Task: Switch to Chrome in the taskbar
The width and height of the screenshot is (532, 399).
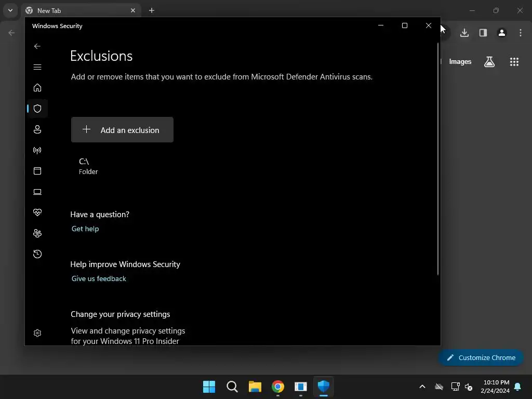Action: click(x=278, y=387)
